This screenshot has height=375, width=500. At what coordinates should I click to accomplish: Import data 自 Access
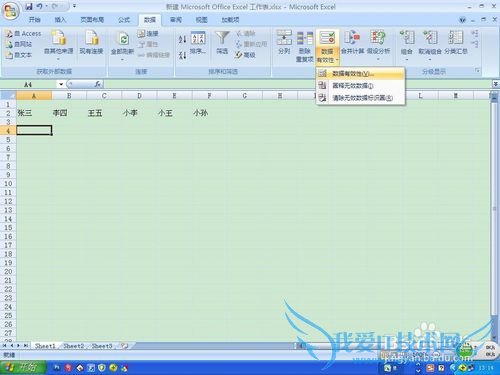[23, 34]
